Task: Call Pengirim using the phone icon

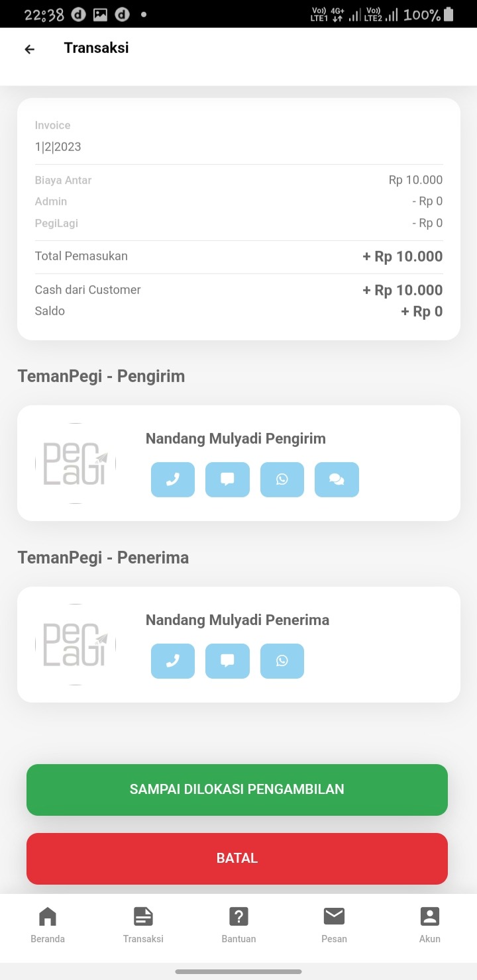Action: pos(173,479)
